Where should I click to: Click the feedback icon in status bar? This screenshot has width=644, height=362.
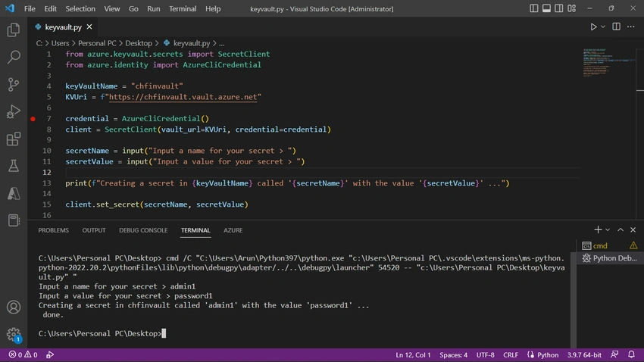(614, 354)
